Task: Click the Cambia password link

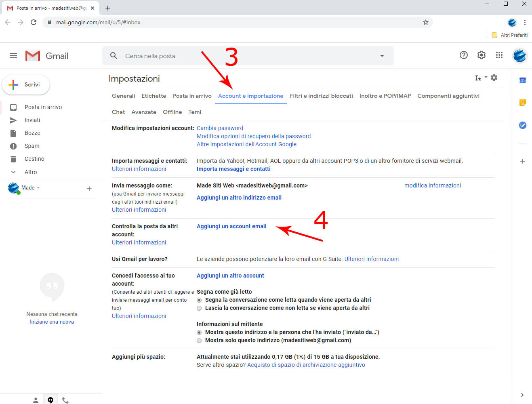Action: [x=220, y=128]
